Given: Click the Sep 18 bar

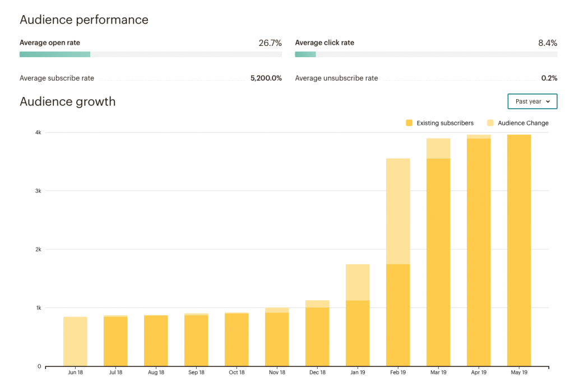Looking at the screenshot, I should [x=196, y=342].
